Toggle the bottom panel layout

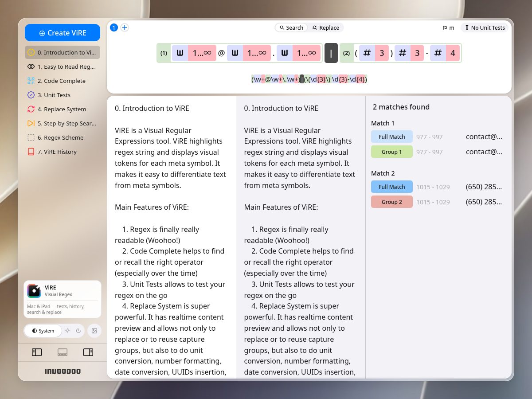63,352
